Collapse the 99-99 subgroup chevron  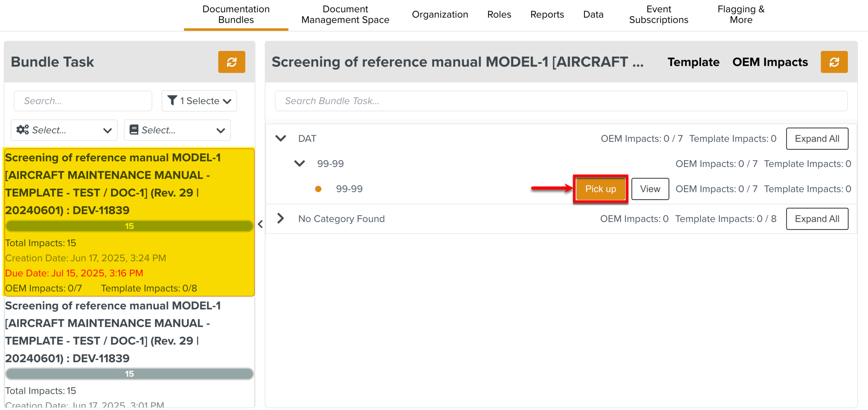(299, 164)
